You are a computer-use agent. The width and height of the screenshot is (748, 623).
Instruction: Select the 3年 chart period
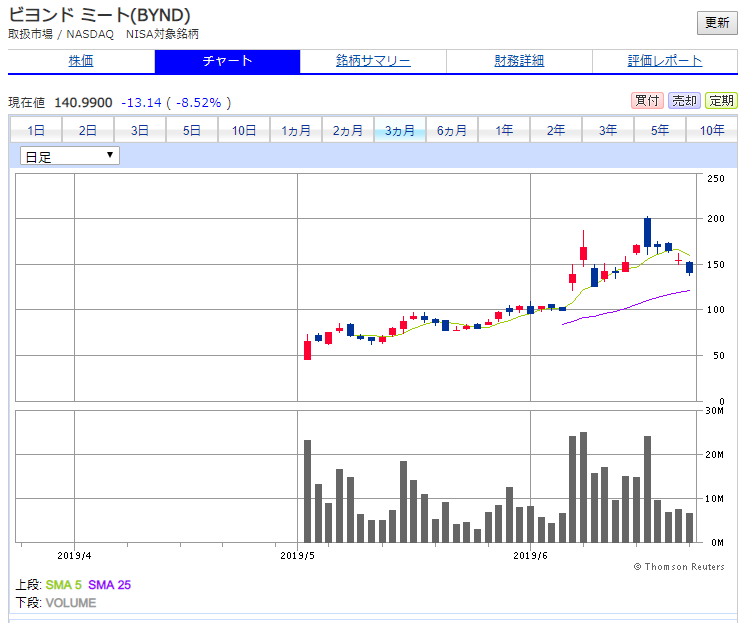[608, 130]
